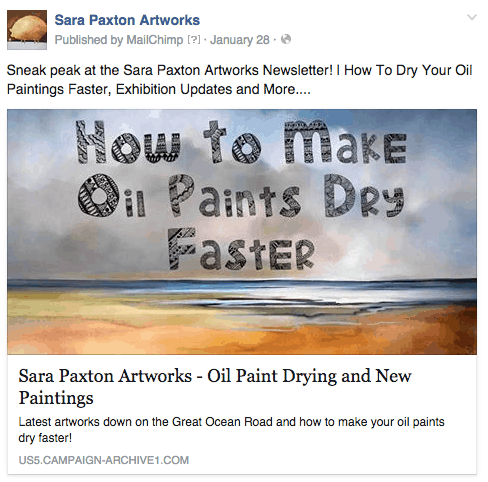Open Sara Paxton Artworks profile picture
The height and width of the screenshot is (482, 488).
pos(27,30)
